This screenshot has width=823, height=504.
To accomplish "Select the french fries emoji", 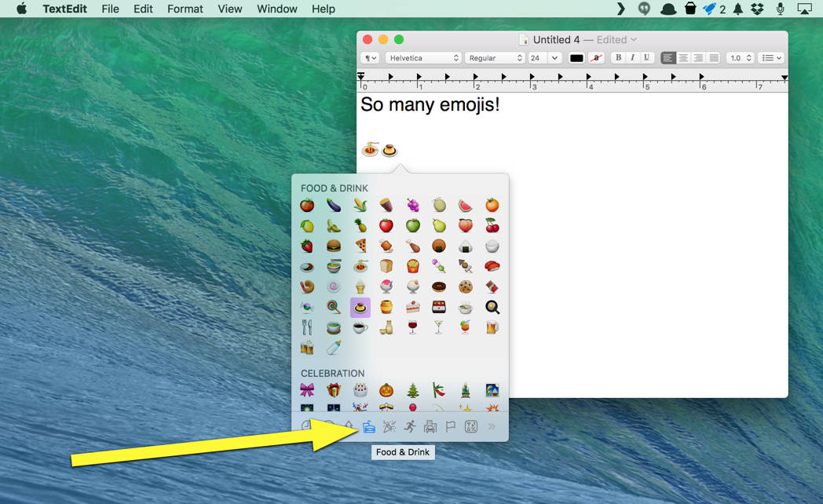I will 413,267.
